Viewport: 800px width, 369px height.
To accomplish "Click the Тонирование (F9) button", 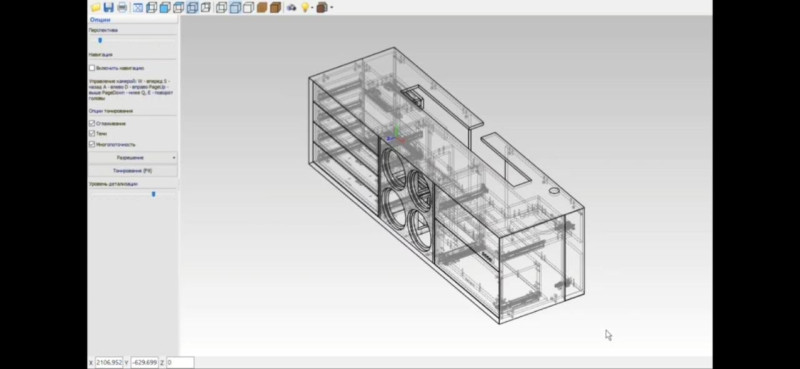I will pyautogui.click(x=133, y=170).
